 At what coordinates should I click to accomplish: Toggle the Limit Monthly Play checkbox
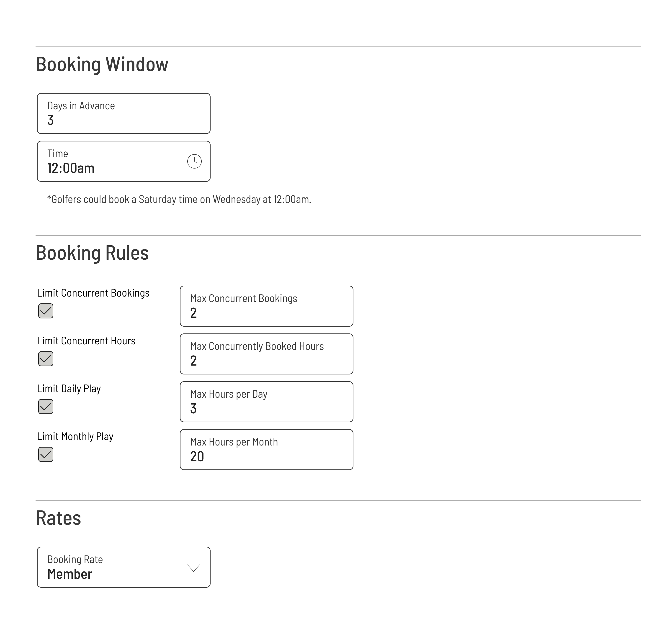click(x=46, y=454)
